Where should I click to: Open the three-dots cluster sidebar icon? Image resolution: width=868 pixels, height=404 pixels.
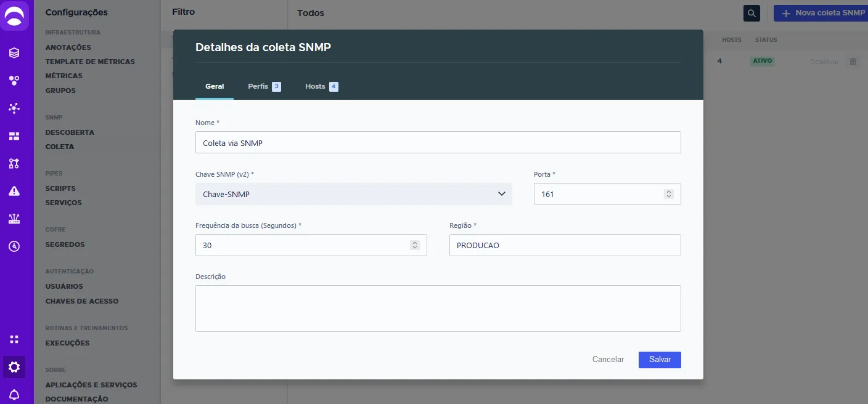click(x=14, y=81)
